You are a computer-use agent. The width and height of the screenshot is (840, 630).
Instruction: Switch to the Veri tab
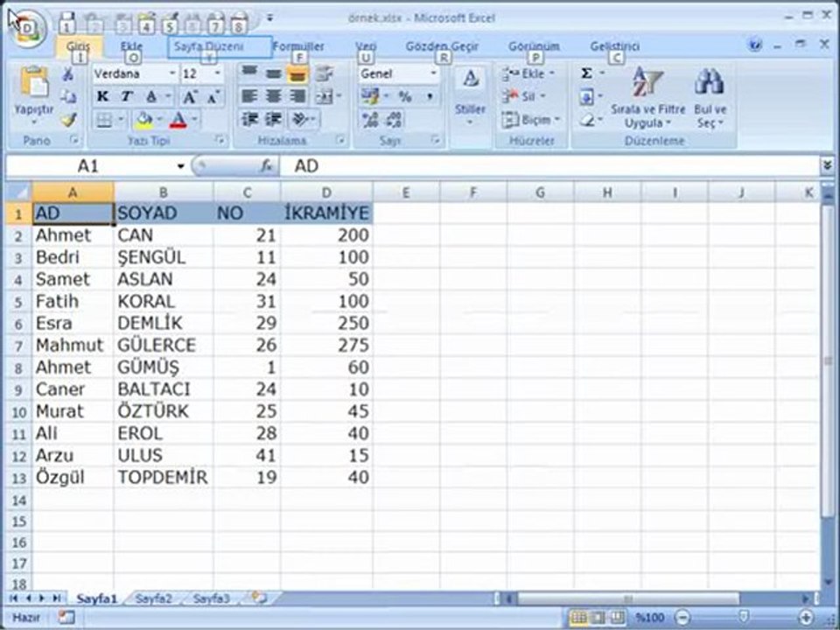[366, 46]
